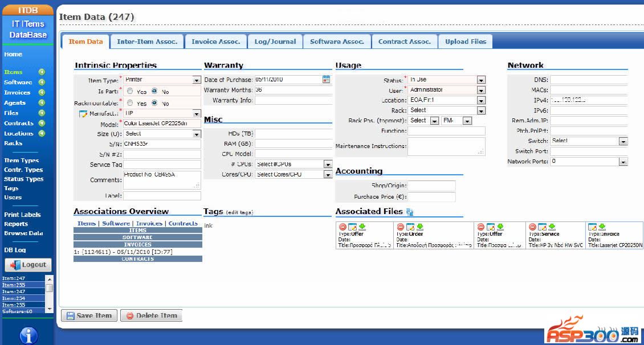The image size is (644, 345).
Task: Click the plus icon beside Invoices
Action: (42, 92)
